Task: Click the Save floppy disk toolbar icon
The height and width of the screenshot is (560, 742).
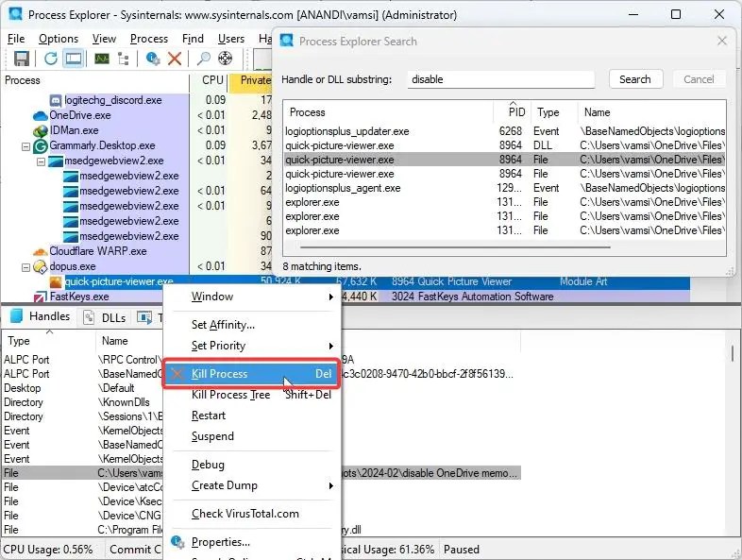Action: click(x=22, y=59)
